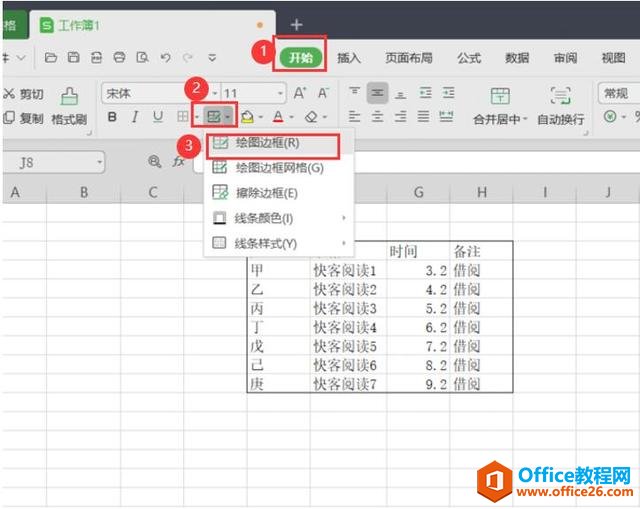
Task: Click the red font color A icon
Action: pyautogui.click(x=278, y=117)
